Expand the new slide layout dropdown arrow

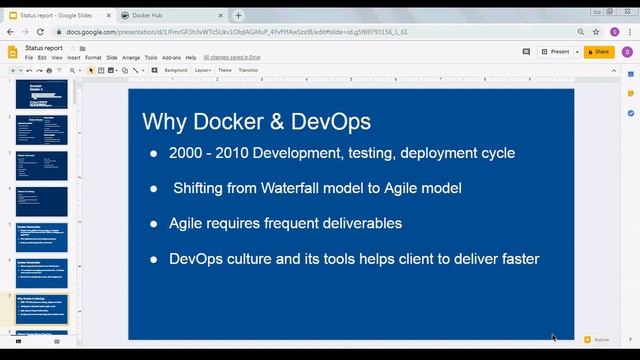pyautogui.click(x=21, y=71)
